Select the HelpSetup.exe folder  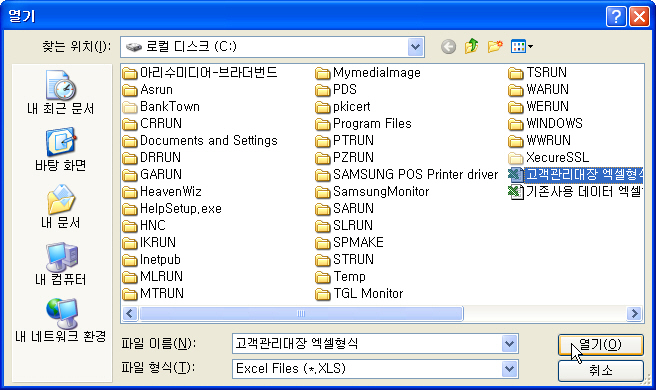tap(172, 208)
